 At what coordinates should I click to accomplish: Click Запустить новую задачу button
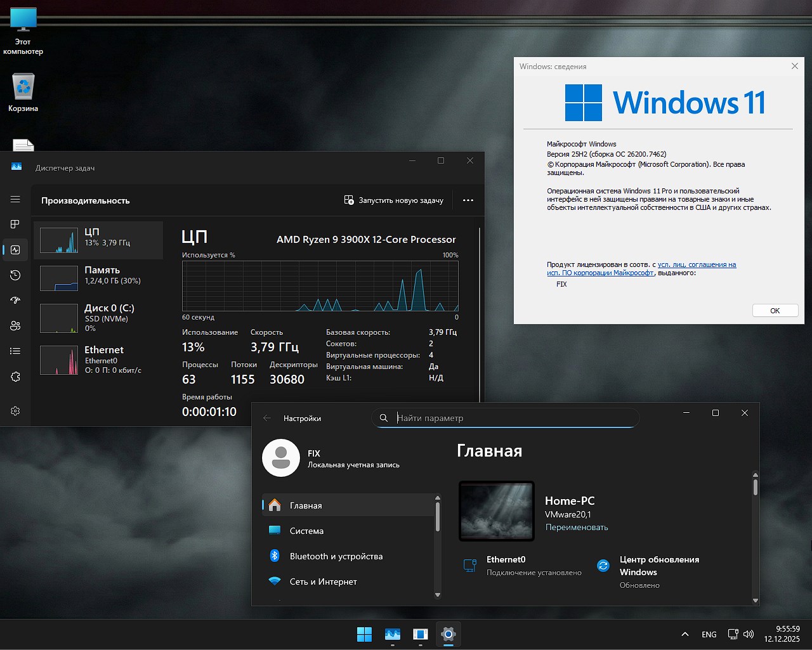pos(394,200)
